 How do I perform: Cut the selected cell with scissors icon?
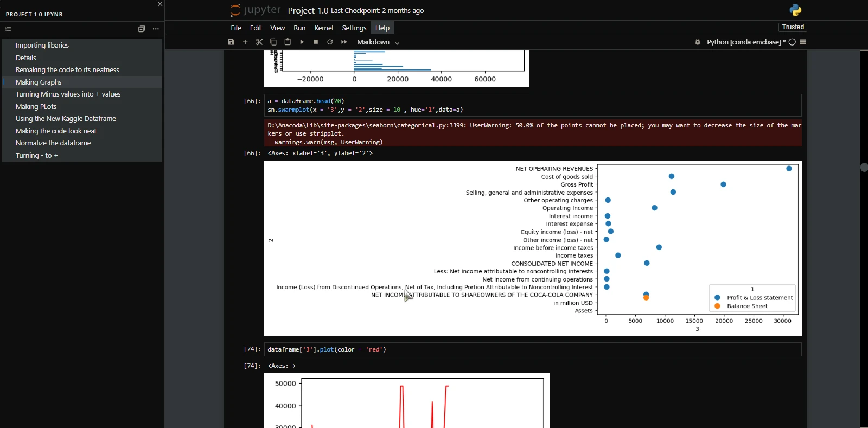click(259, 42)
